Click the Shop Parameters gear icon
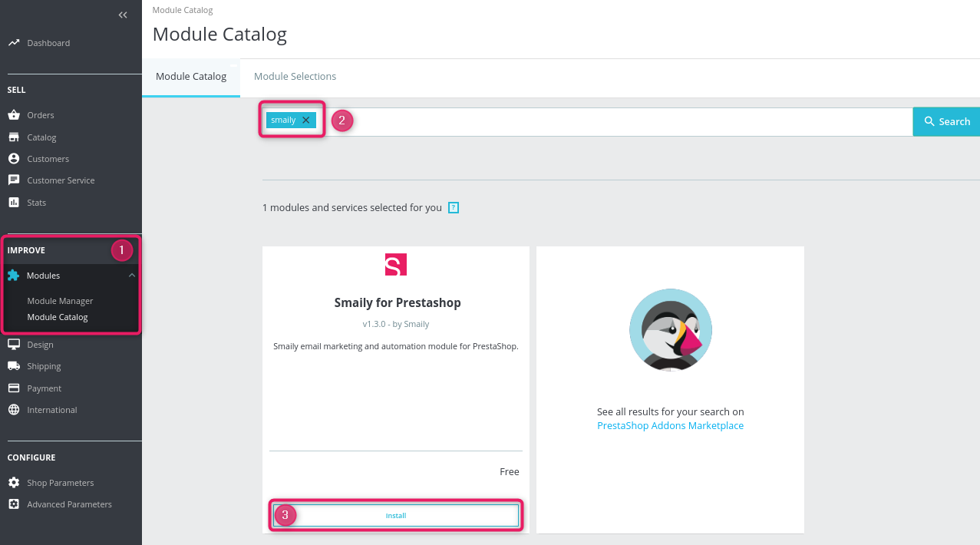980x545 pixels. [13, 483]
